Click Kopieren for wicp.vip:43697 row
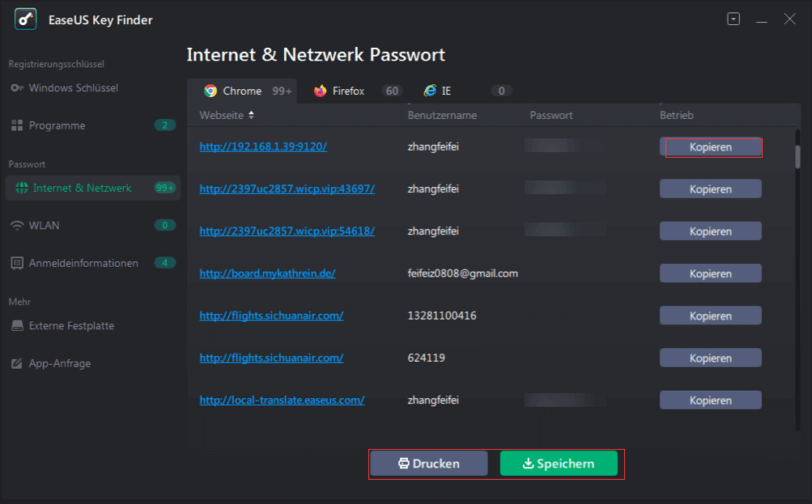Viewport: 812px width, 504px height. pos(711,188)
